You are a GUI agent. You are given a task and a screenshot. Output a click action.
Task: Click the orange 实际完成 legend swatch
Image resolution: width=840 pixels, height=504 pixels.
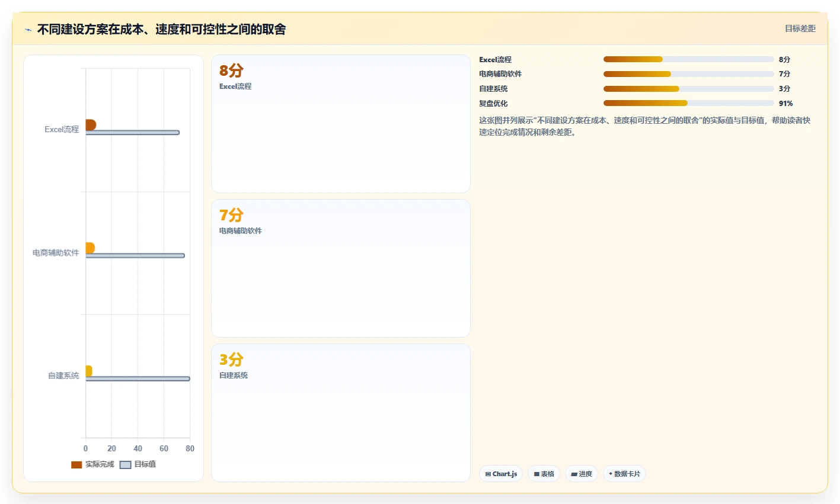pos(76,464)
